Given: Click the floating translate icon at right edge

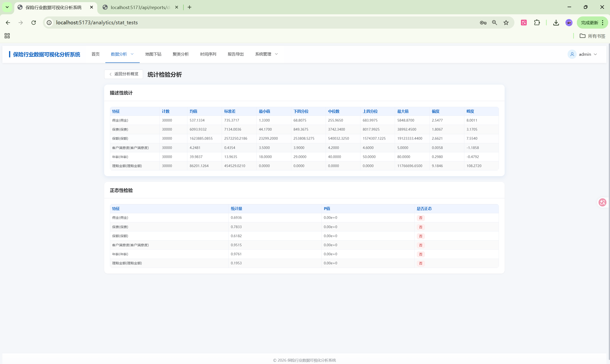Looking at the screenshot, I should pyautogui.click(x=602, y=202).
